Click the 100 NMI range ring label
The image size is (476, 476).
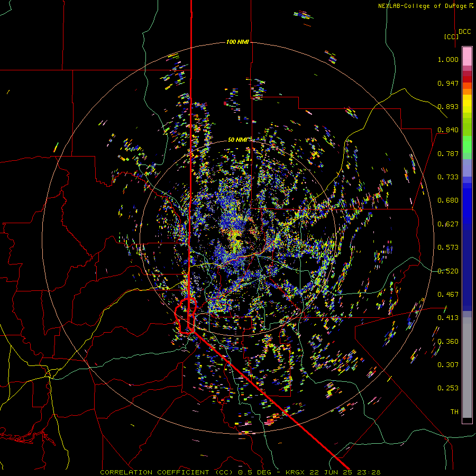[237, 42]
